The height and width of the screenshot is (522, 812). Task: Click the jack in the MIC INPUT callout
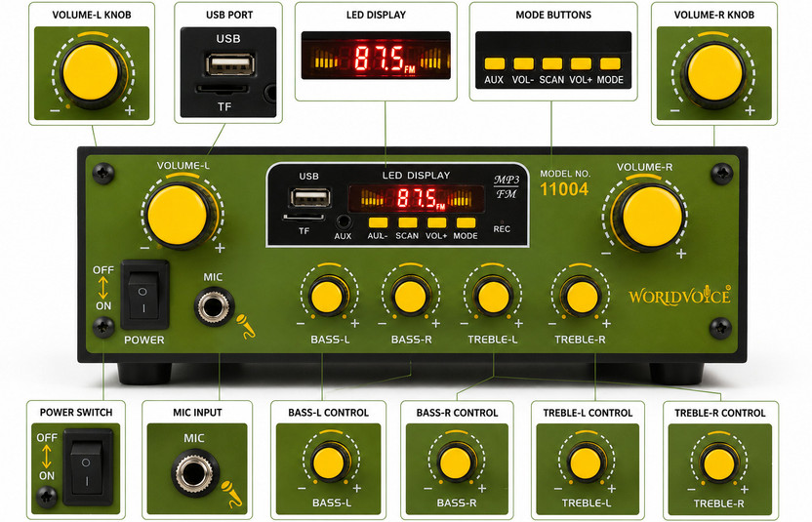[x=195, y=473]
